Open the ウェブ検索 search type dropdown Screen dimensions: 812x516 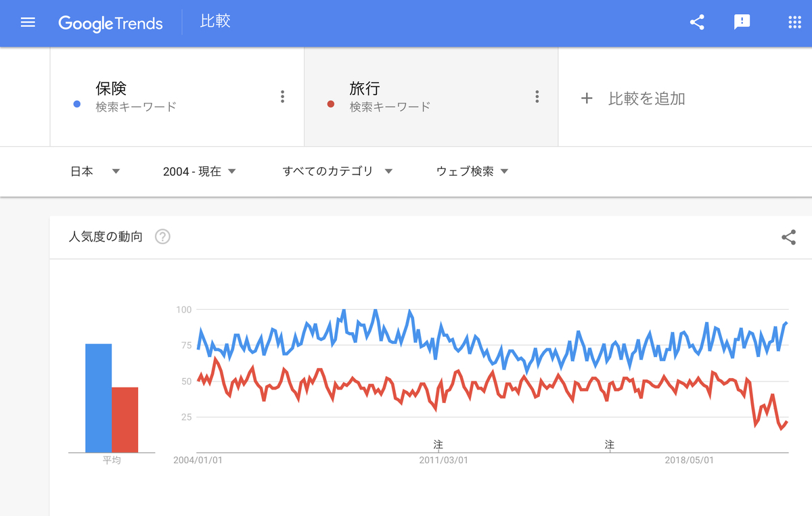[472, 171]
